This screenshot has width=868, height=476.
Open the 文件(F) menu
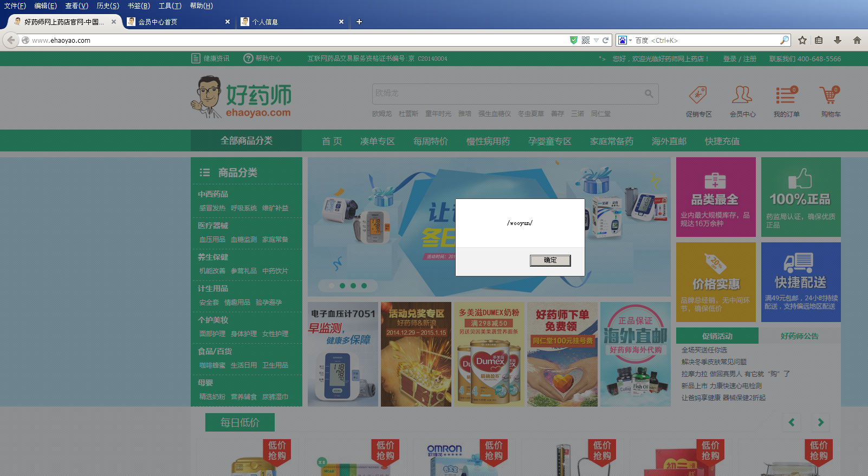pyautogui.click(x=15, y=6)
